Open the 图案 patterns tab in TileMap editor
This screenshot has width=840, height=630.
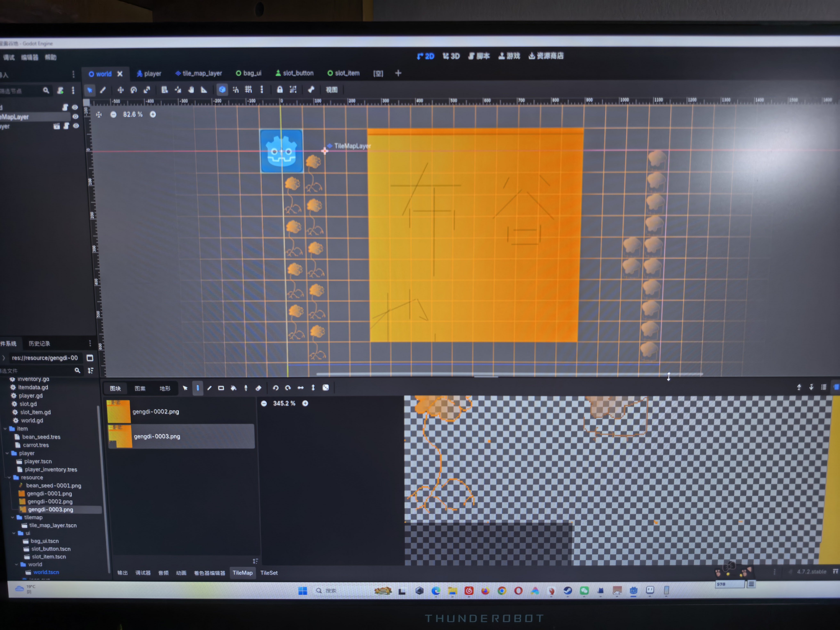(140, 388)
